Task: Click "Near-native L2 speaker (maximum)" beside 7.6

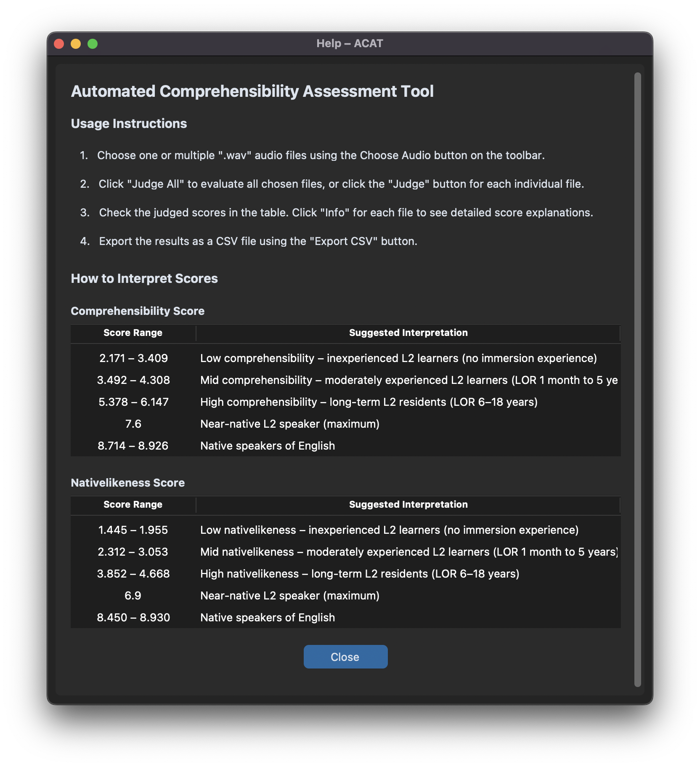Action: tap(290, 424)
